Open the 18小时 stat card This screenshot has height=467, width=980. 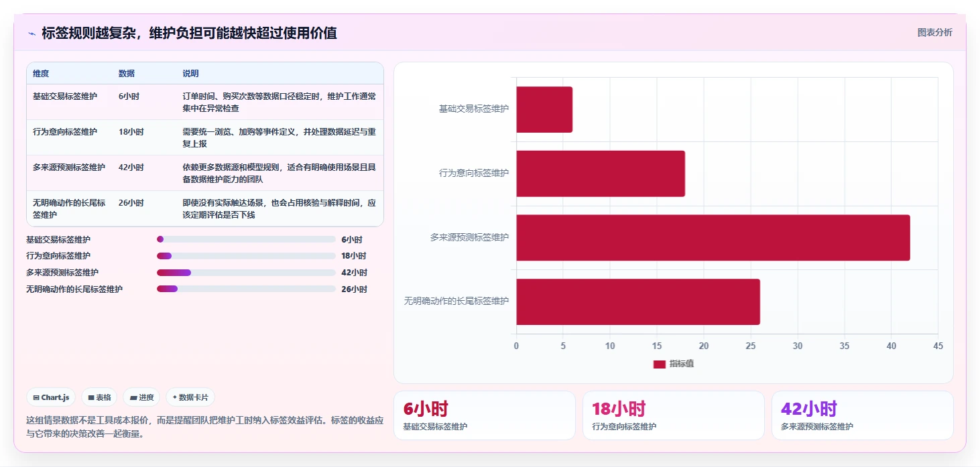tap(674, 415)
